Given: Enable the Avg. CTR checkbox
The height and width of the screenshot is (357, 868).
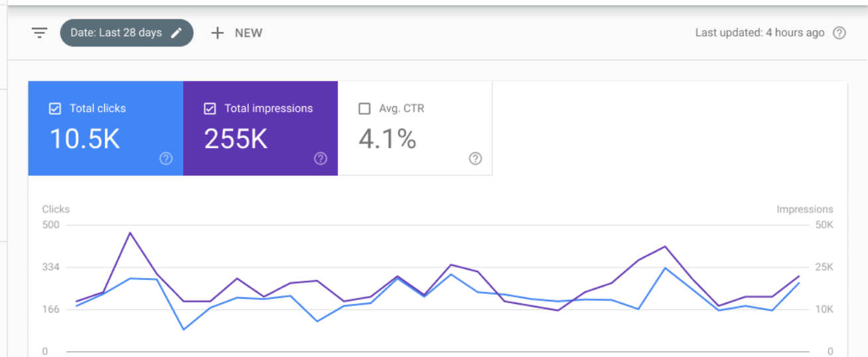Looking at the screenshot, I should pyautogui.click(x=364, y=109).
